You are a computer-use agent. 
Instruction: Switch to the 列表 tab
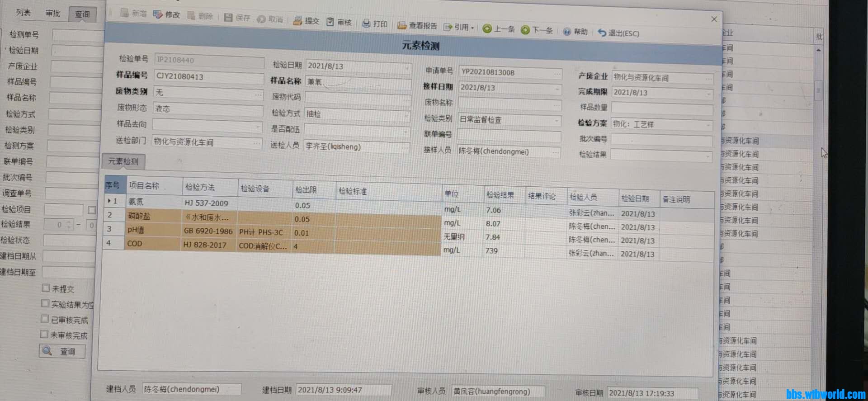[x=24, y=13]
